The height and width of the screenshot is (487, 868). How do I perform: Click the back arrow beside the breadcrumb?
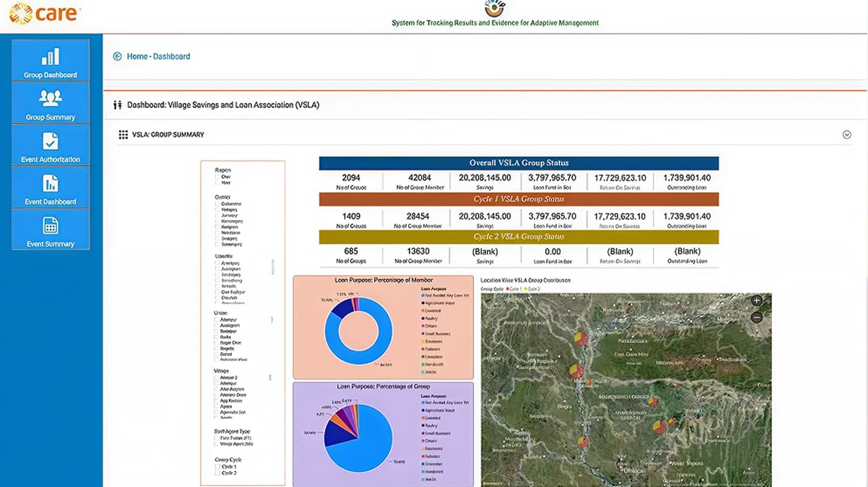click(117, 56)
